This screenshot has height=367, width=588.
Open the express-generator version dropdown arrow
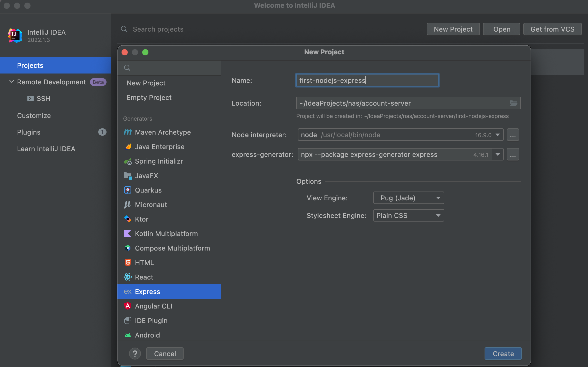[497, 155]
